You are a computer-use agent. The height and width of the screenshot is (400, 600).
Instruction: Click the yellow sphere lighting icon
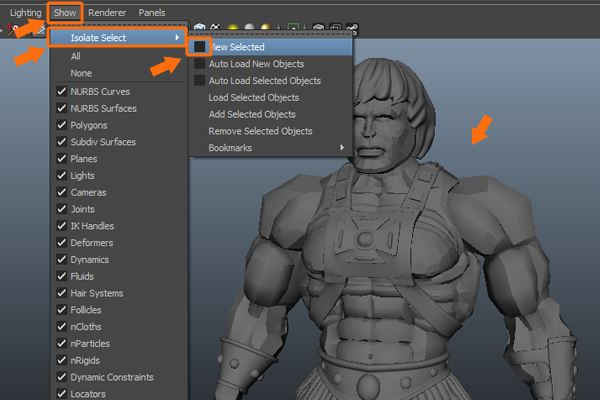click(x=233, y=27)
